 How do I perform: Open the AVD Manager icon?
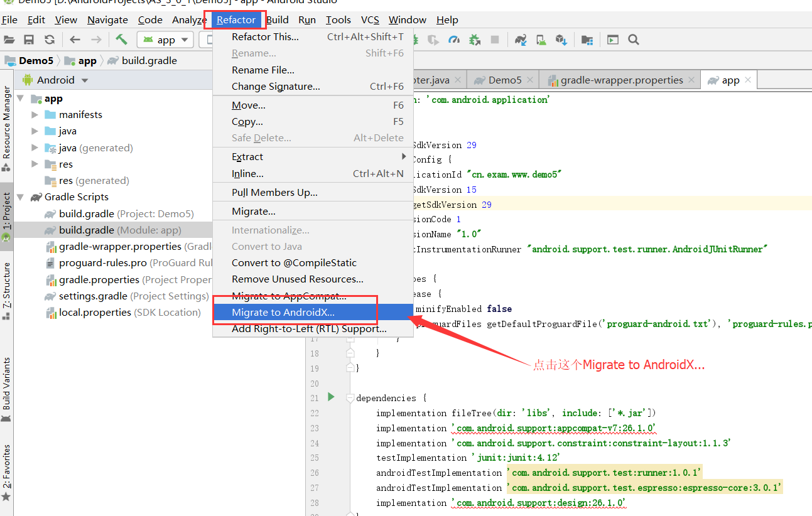point(541,40)
